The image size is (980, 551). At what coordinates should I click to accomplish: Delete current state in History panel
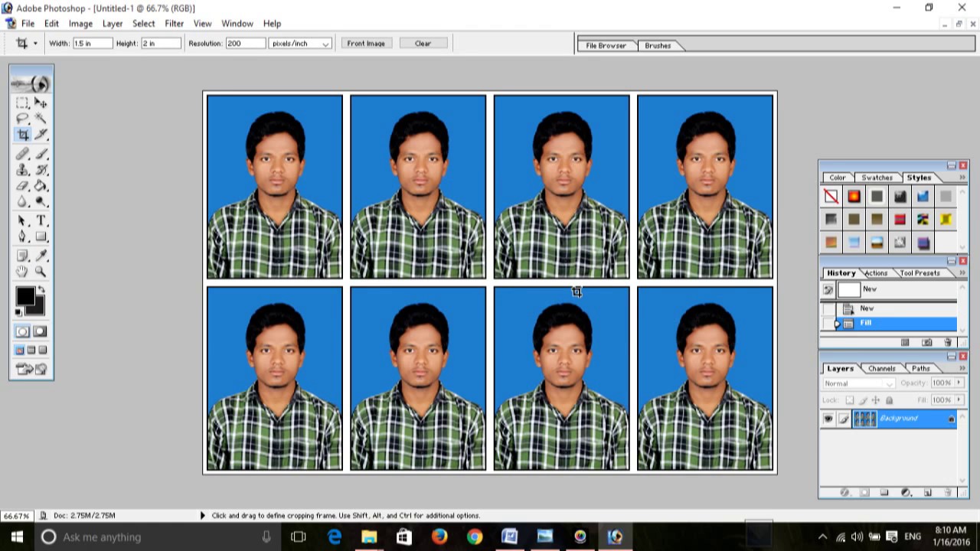[x=948, y=342]
